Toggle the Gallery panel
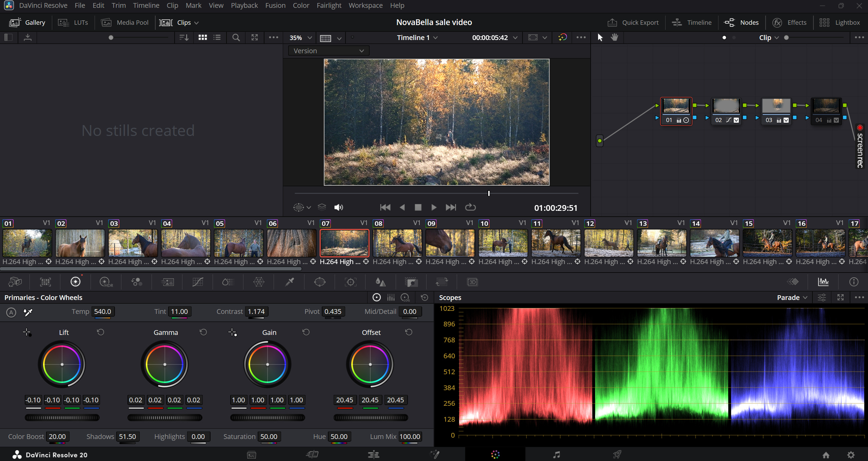 coord(27,23)
